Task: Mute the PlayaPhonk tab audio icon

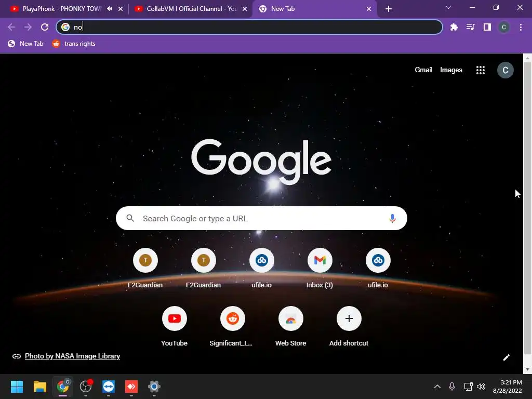Action: pos(109,9)
